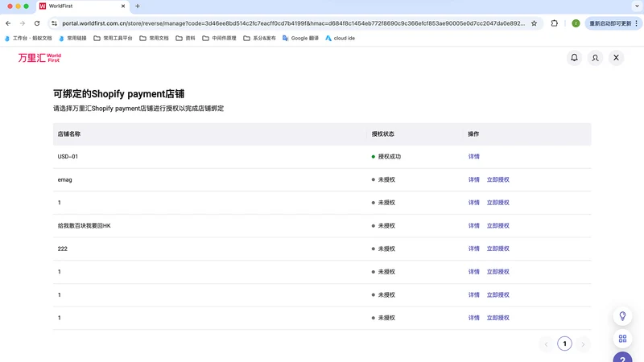
Task: Bookmark this page with star icon
Action: click(534, 23)
